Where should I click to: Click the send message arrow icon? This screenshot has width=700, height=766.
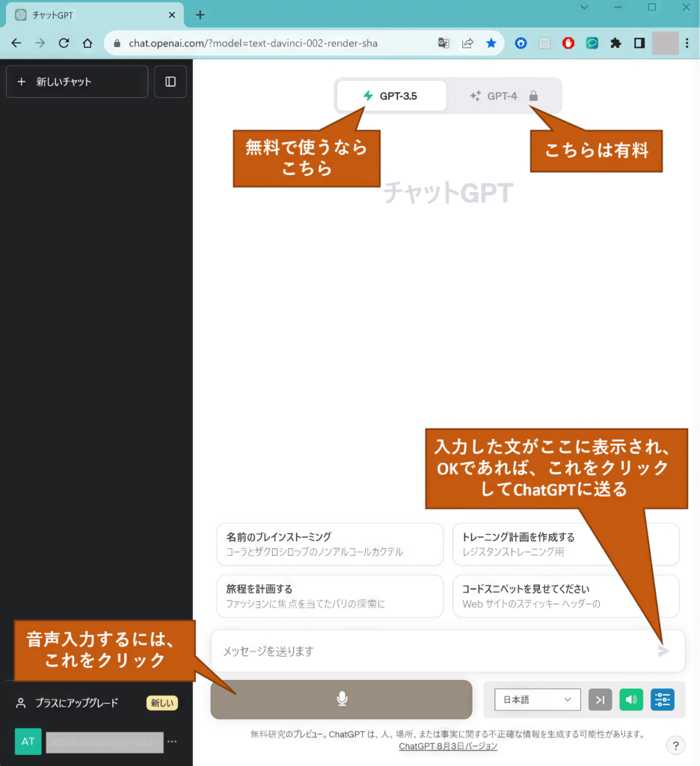(x=663, y=651)
